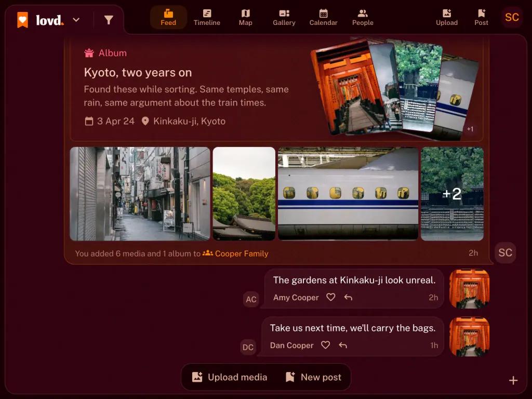The width and height of the screenshot is (532, 399).
Task: Expand the dropdown chevron beside lovd
Action: click(x=76, y=20)
